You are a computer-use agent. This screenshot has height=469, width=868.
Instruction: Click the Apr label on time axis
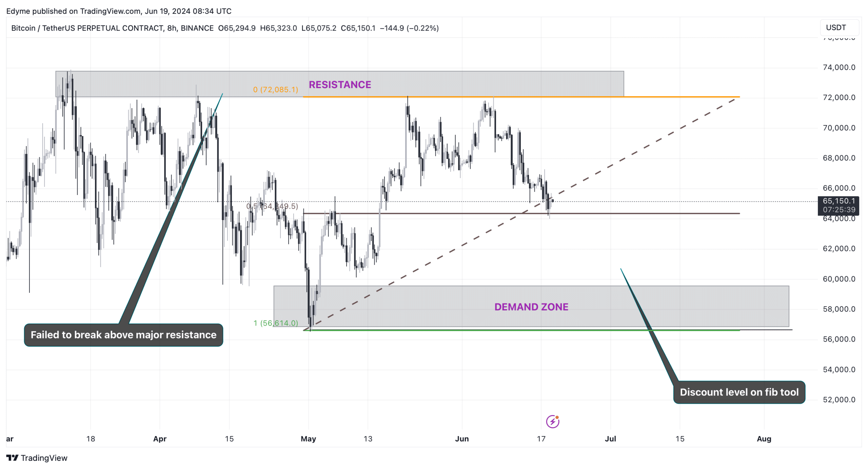click(x=160, y=439)
